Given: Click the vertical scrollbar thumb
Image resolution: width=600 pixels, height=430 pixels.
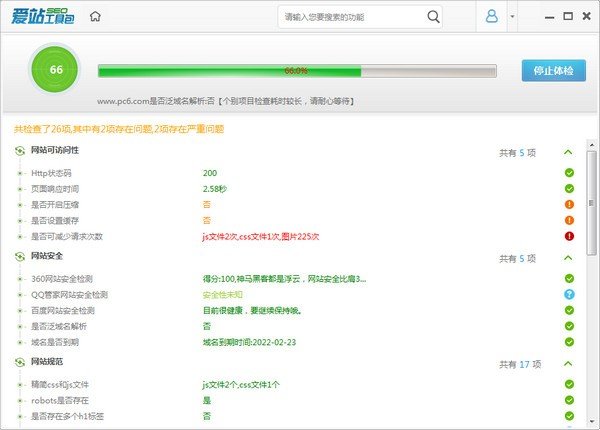Looking at the screenshot, I should click(x=592, y=203).
